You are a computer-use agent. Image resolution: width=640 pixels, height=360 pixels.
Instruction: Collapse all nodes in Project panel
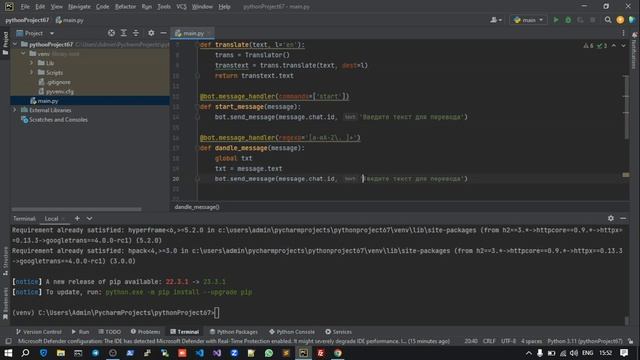click(x=136, y=33)
